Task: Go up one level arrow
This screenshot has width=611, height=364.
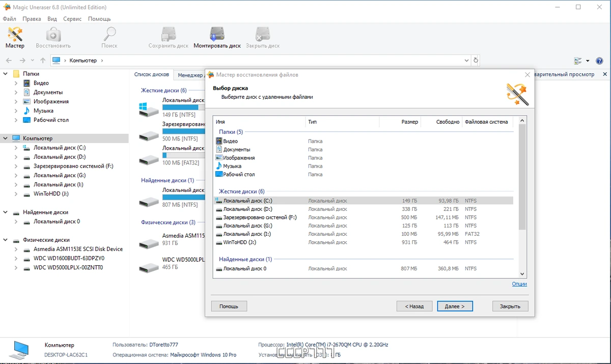Action: (x=43, y=61)
